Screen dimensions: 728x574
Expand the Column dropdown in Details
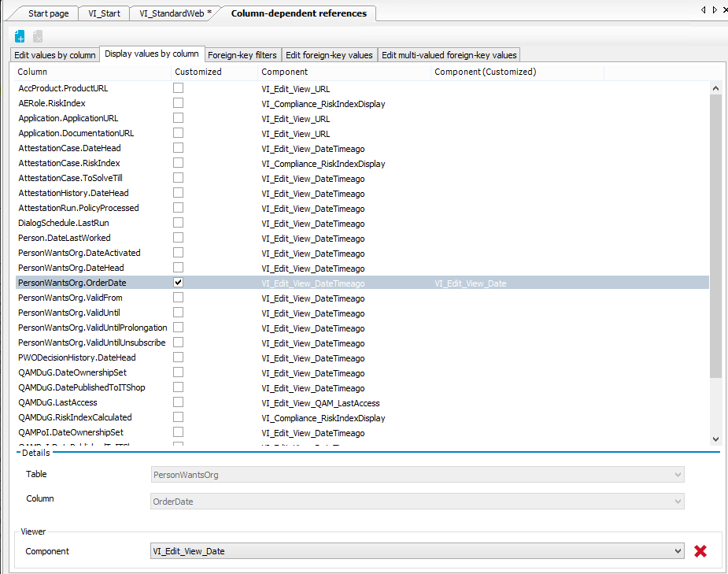678,502
